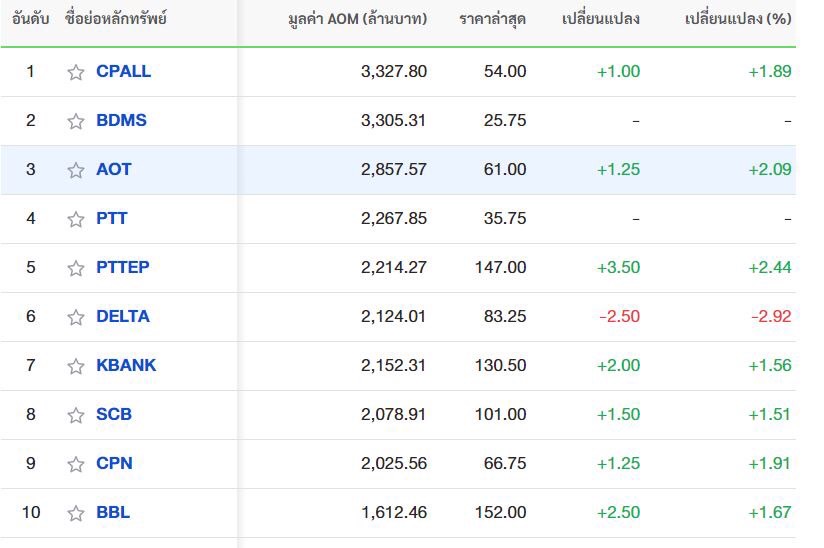Favorite DELTA using its star
The width and height of the screenshot is (824, 548).
[x=76, y=317]
